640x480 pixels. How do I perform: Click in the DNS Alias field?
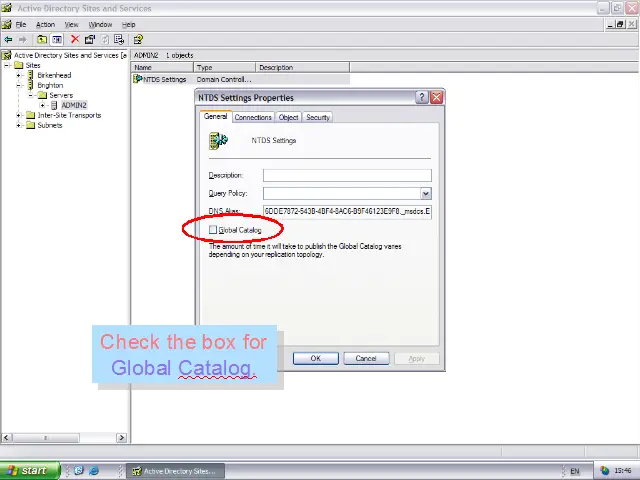(347, 211)
